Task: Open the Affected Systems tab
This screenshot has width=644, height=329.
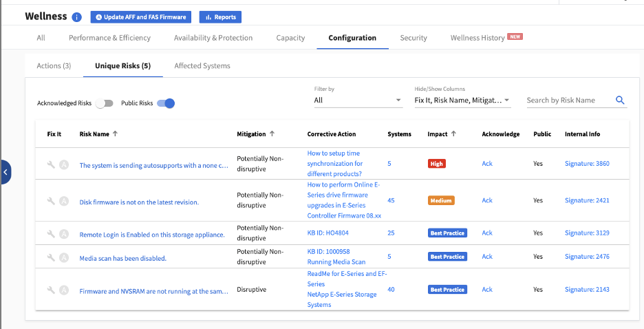Action: coord(202,66)
